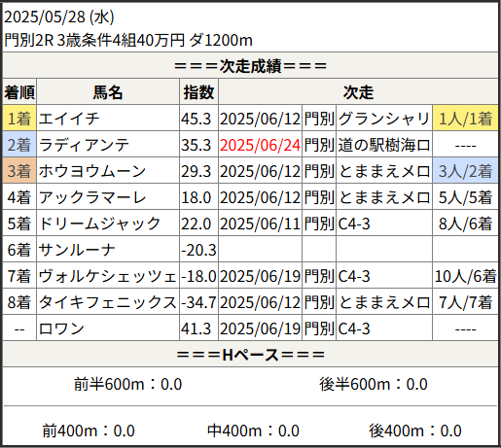
Task: Click the 次走 column header
Action: pyautogui.click(x=358, y=92)
